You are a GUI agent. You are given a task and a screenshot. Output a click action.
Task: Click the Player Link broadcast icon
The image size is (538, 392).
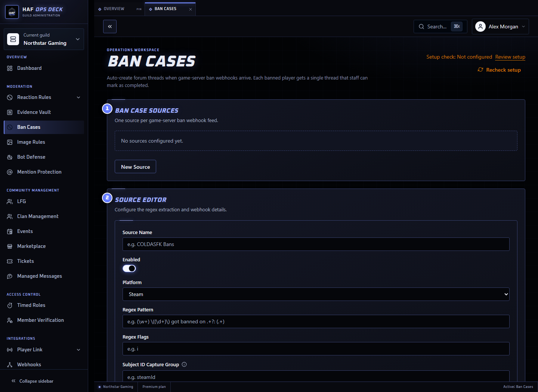click(10, 350)
